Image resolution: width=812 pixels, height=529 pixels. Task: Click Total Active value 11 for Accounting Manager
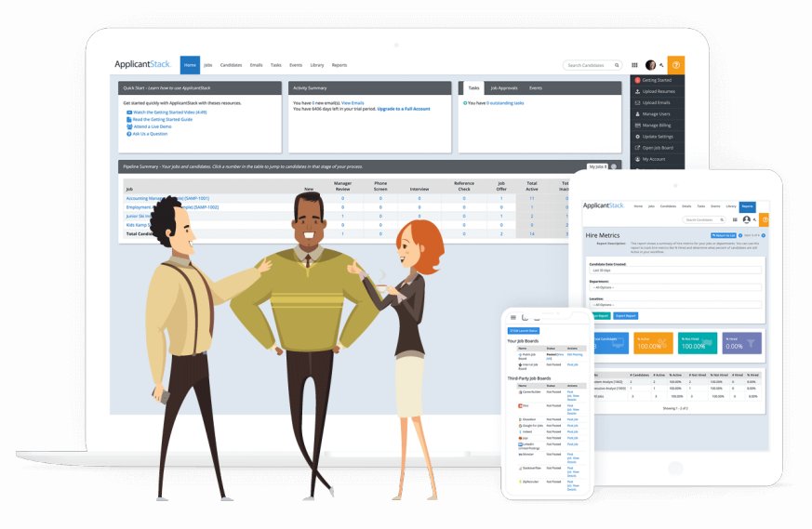(532, 198)
